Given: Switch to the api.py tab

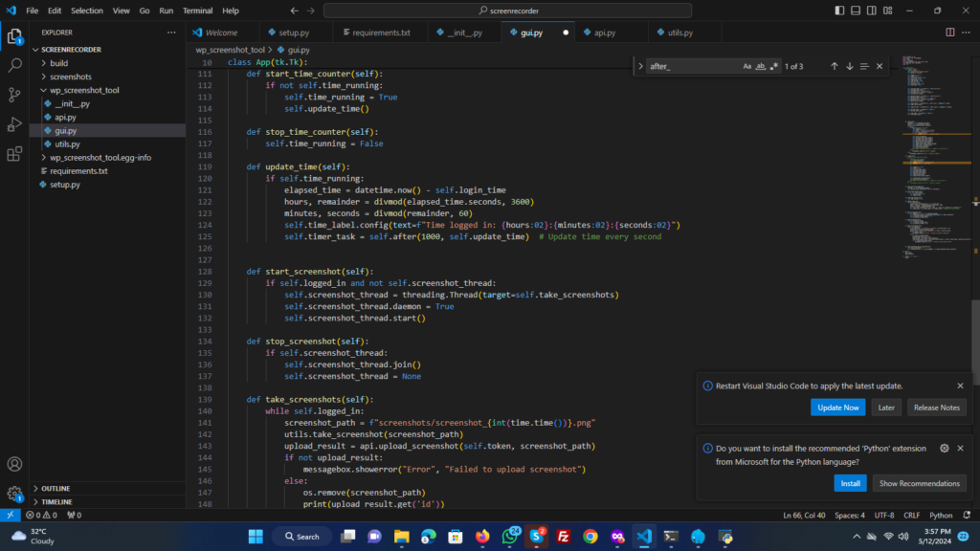Looking at the screenshot, I should tap(604, 32).
